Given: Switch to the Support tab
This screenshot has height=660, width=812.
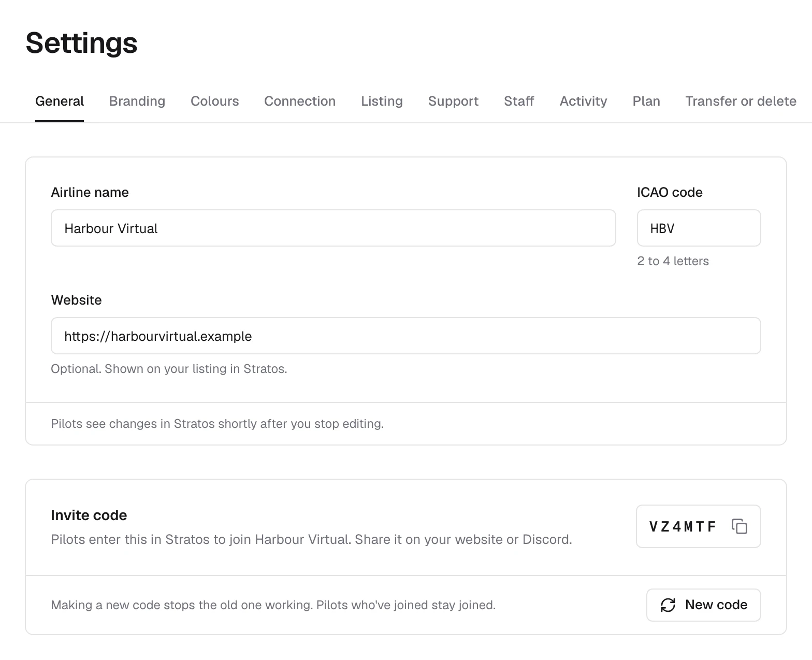Looking at the screenshot, I should click(x=454, y=101).
